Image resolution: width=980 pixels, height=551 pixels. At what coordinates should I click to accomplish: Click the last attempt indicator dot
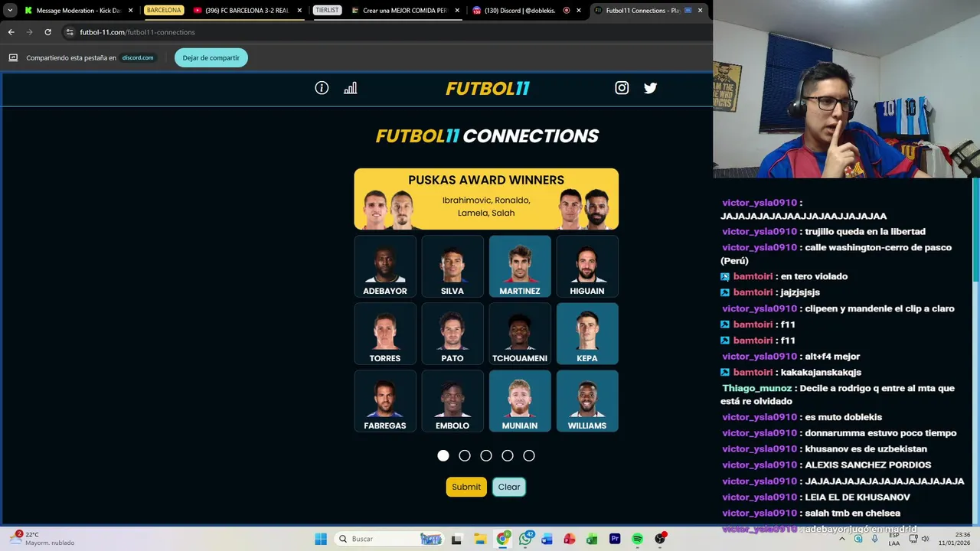point(529,455)
